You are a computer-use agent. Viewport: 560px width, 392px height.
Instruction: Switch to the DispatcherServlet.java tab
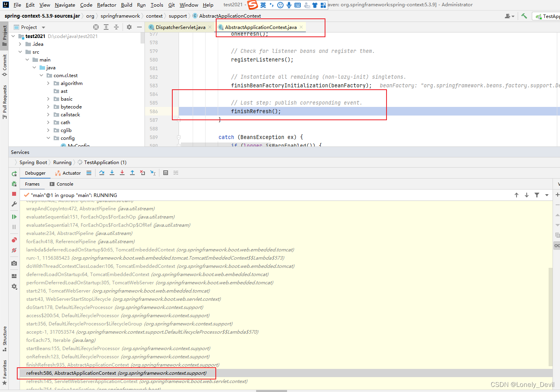180,27
